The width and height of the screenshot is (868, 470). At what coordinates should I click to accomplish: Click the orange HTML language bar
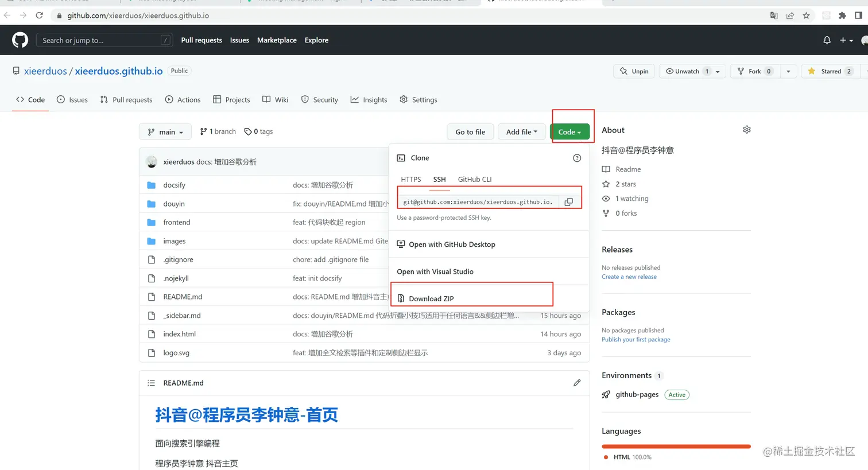coord(676,446)
